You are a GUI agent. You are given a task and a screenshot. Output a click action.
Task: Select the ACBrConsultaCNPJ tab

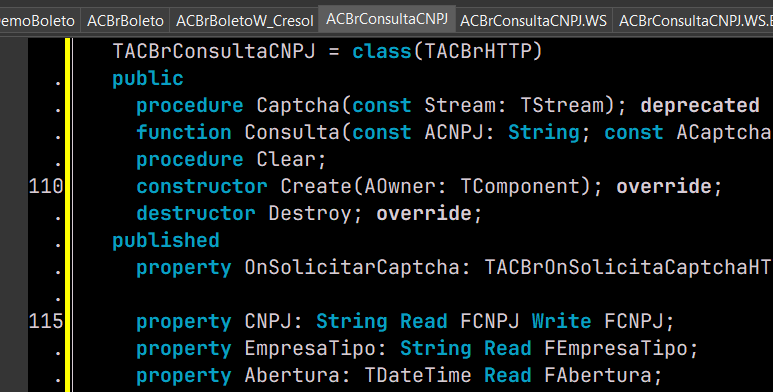point(387,19)
